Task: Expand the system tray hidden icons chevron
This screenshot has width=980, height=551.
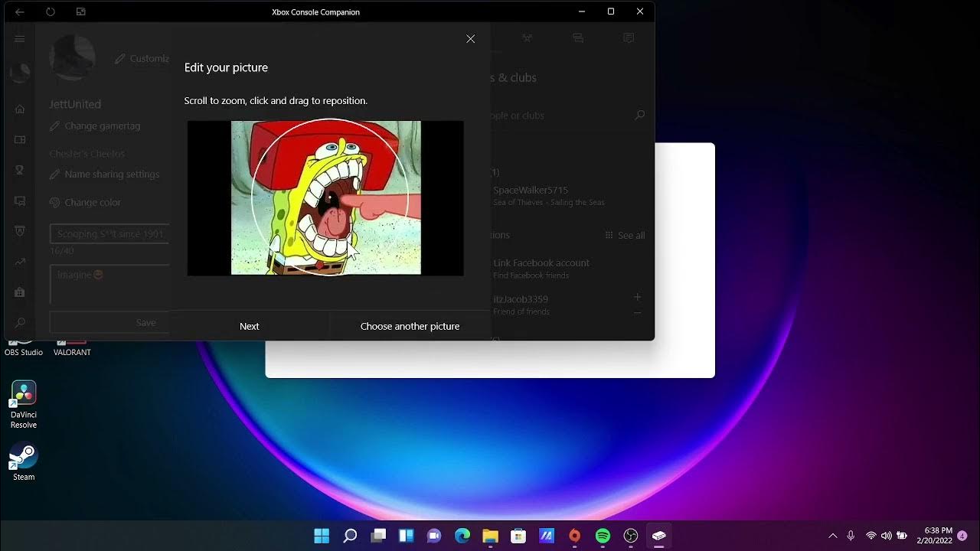Action: coord(833,536)
